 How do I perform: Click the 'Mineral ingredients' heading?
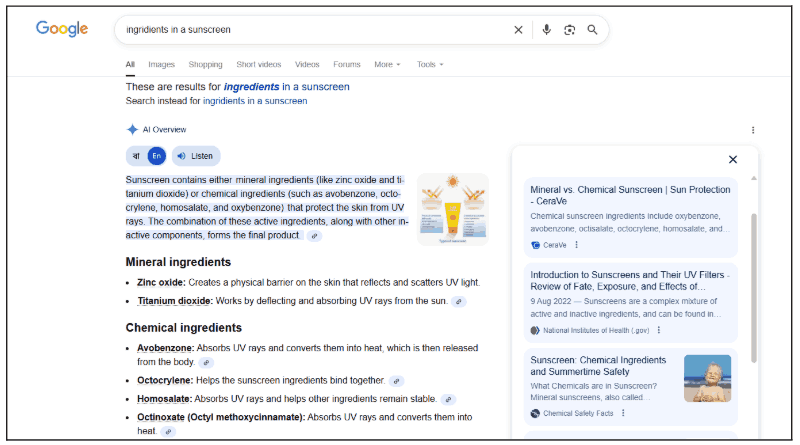(x=178, y=262)
